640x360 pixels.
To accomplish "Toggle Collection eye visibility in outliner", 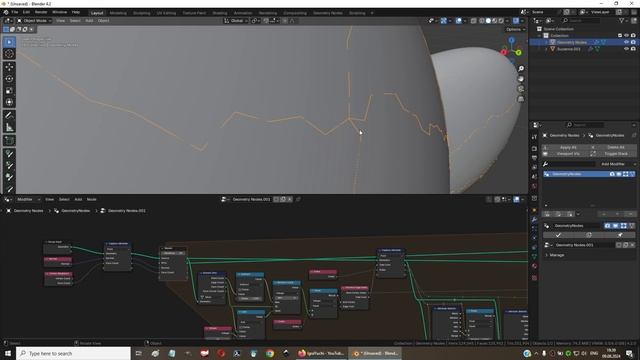I will (626, 36).
